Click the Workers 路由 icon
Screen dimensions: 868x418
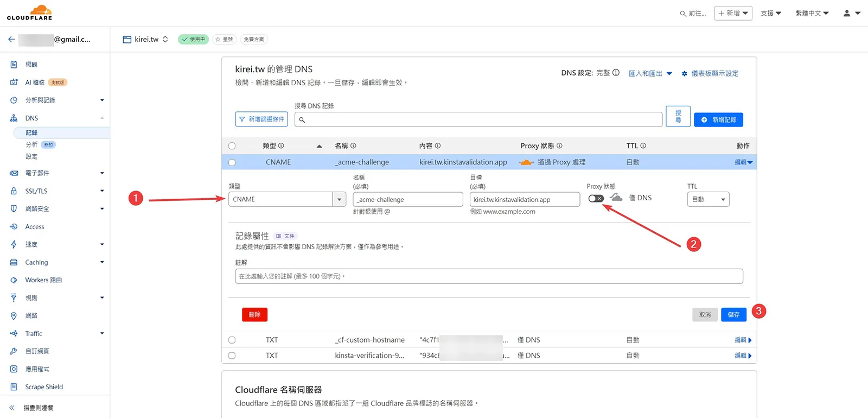pos(14,280)
